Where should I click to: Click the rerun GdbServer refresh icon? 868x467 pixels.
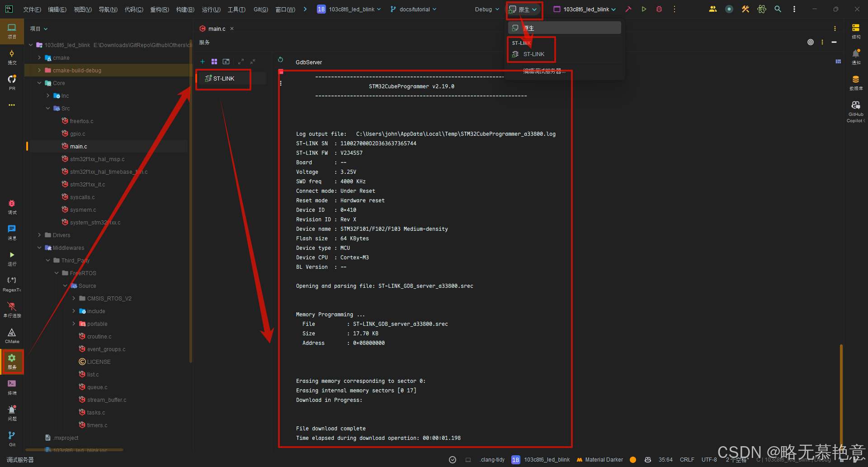tap(280, 60)
